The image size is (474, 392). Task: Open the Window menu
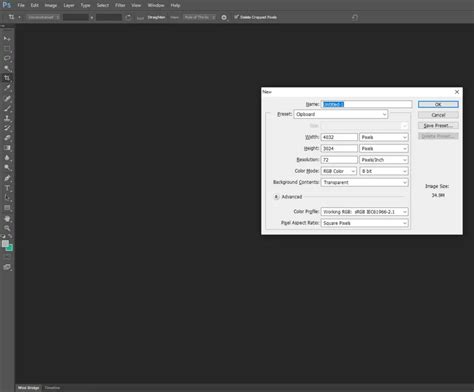(x=156, y=5)
